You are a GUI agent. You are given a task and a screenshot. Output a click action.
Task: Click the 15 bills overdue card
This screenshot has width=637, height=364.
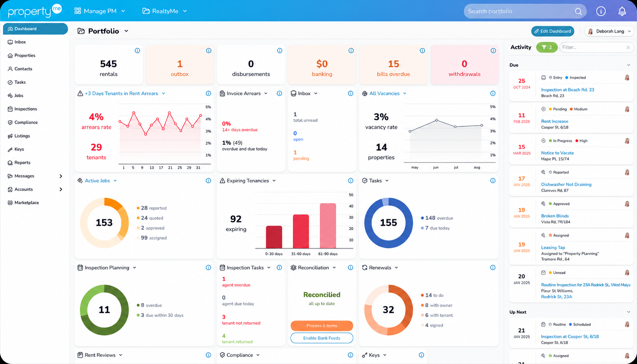(x=393, y=65)
